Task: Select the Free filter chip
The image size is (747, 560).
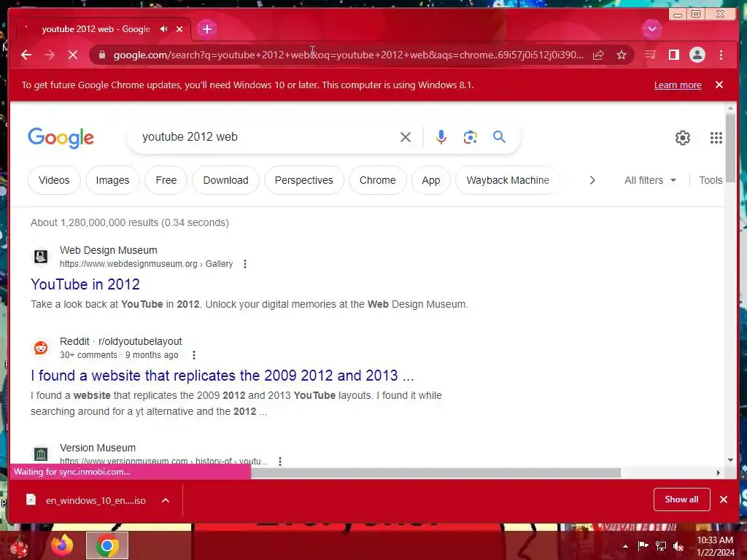Action: click(166, 180)
